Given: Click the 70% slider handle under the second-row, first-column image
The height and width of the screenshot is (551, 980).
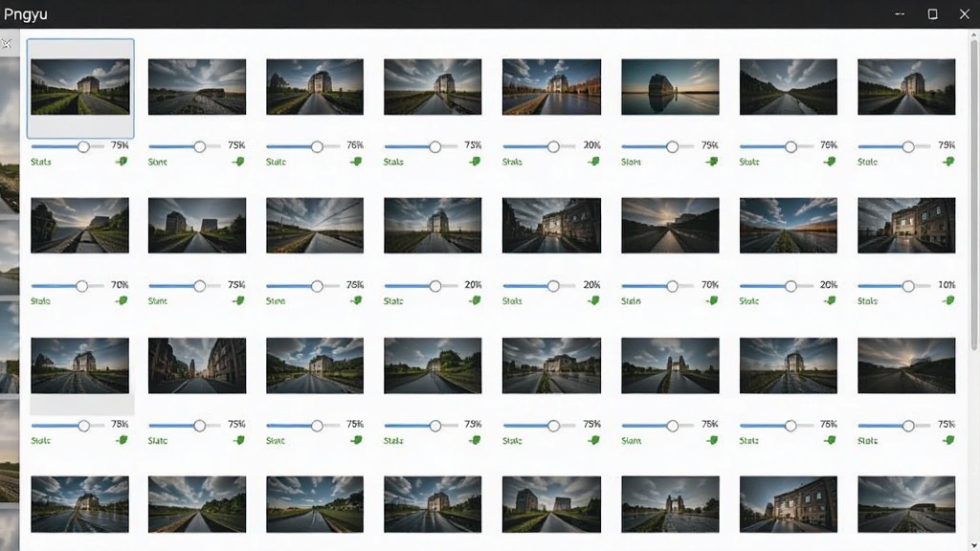Looking at the screenshot, I should tap(82, 286).
